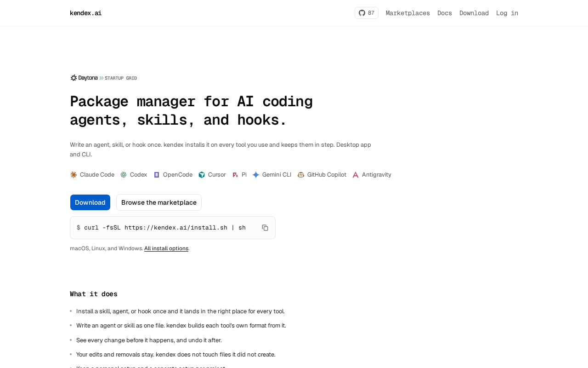
Task: Open Marketplaces in the top navigation
Action: tap(408, 13)
